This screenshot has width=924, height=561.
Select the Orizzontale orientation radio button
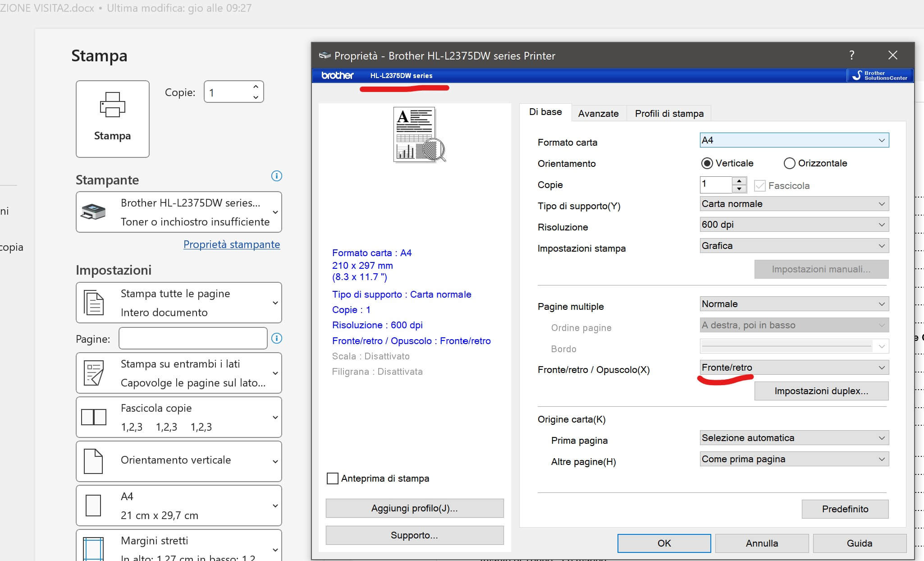click(x=789, y=163)
